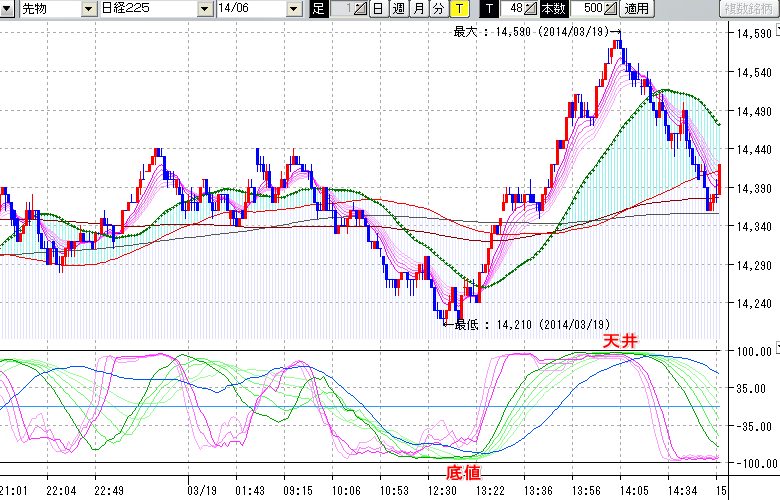The image size is (780, 500).
Task: Select the 日 daily timeframe button
Action: pos(378,9)
